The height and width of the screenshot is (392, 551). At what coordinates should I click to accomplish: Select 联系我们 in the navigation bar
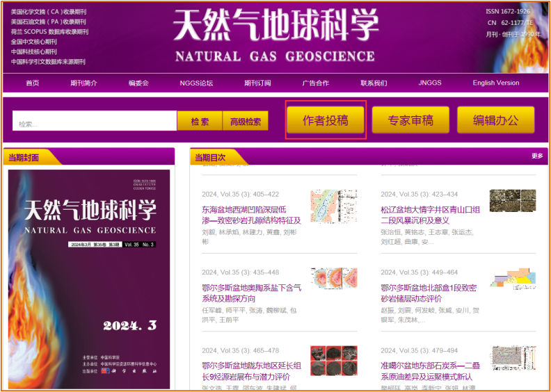374,83
